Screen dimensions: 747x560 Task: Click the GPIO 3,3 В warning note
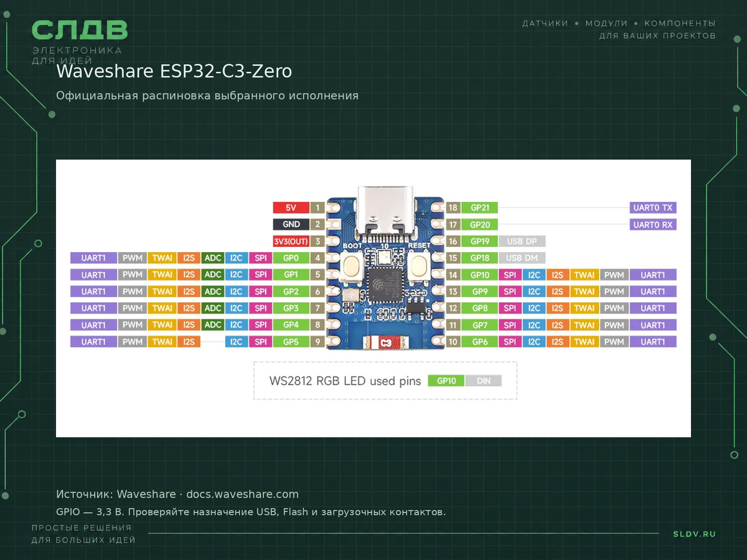[251, 512]
